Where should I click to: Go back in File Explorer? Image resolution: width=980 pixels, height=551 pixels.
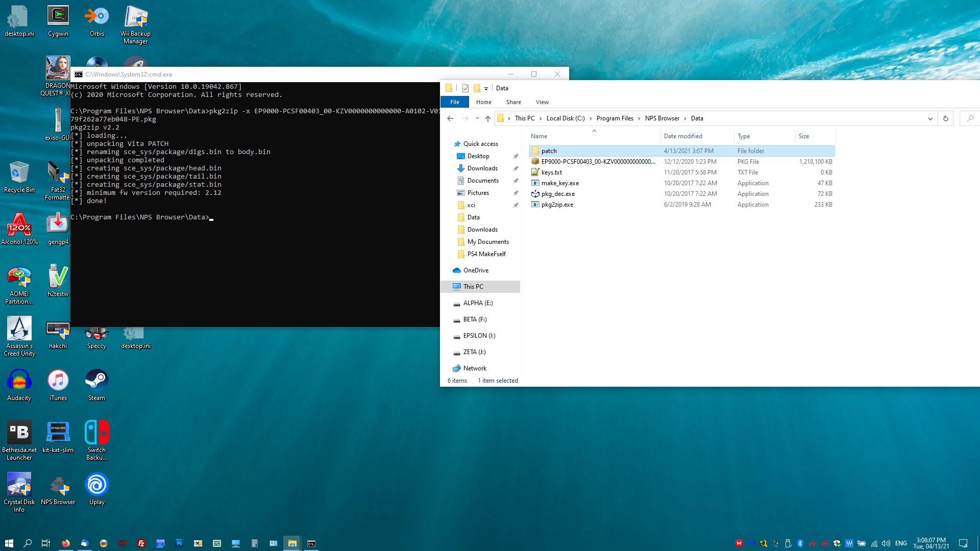click(x=450, y=118)
